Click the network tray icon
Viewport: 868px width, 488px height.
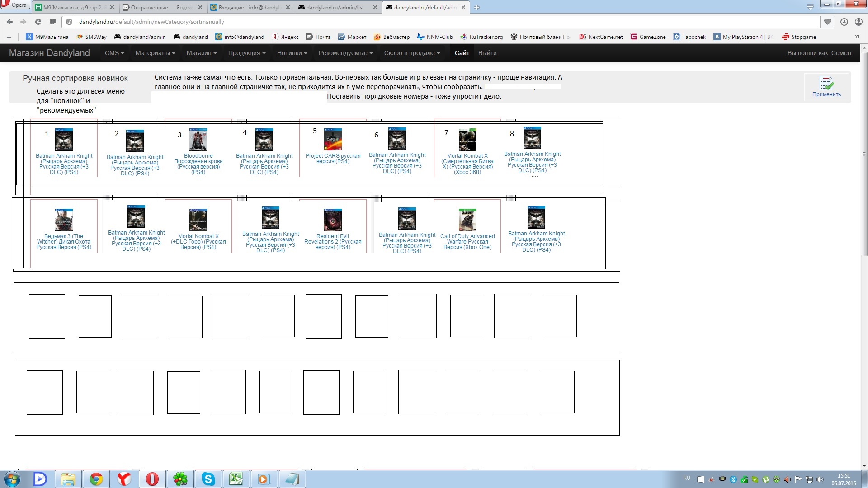pos(809,479)
